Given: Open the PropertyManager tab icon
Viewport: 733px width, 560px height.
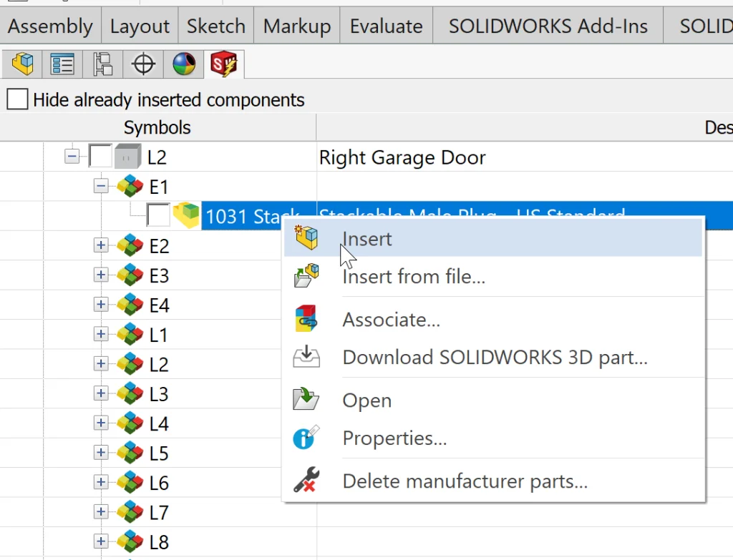Looking at the screenshot, I should tap(63, 64).
